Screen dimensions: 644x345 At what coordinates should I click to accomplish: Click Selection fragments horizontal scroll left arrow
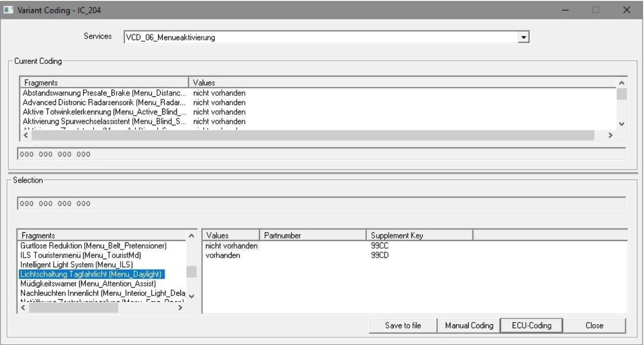click(23, 308)
